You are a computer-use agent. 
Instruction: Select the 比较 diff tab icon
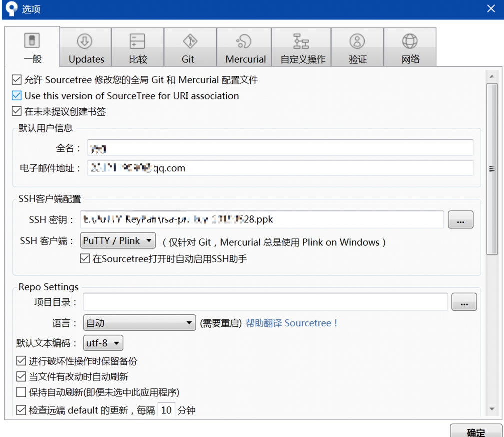click(137, 41)
